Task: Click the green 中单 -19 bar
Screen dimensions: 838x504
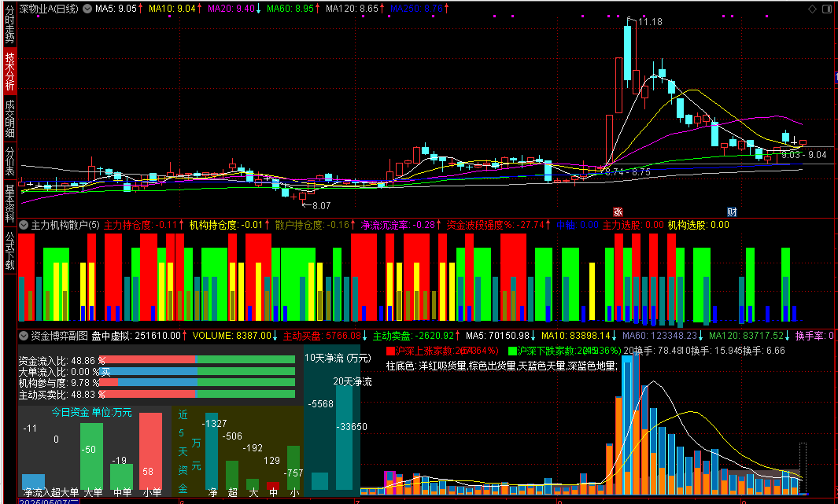Action: click(x=121, y=476)
